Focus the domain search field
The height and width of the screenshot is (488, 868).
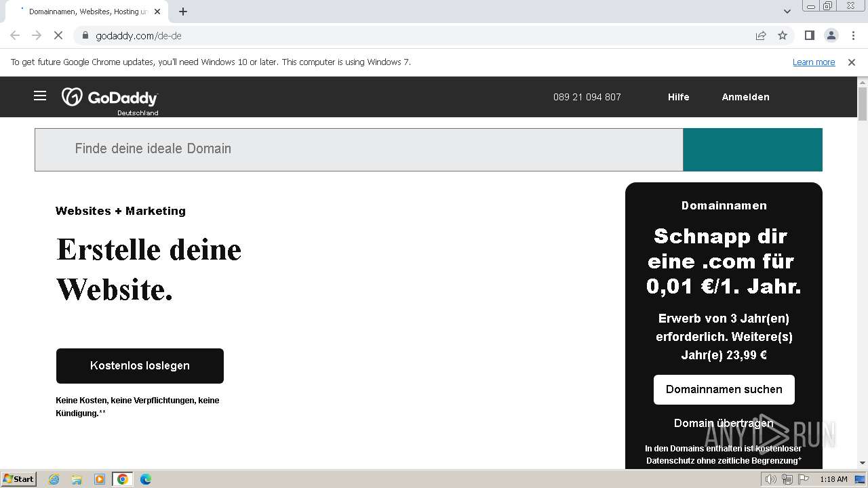(359, 149)
